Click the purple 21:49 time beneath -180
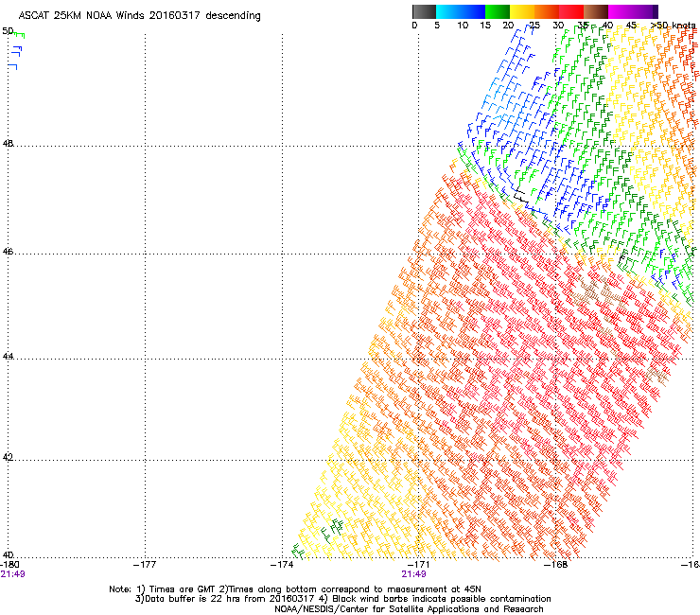Viewport: 700px width, 615px height. click(12, 574)
